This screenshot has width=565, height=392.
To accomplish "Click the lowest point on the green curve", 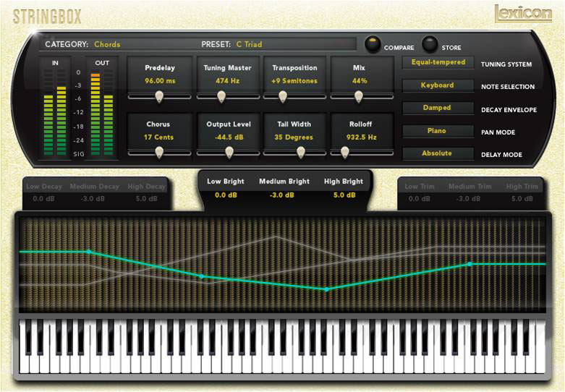I will coord(326,289).
